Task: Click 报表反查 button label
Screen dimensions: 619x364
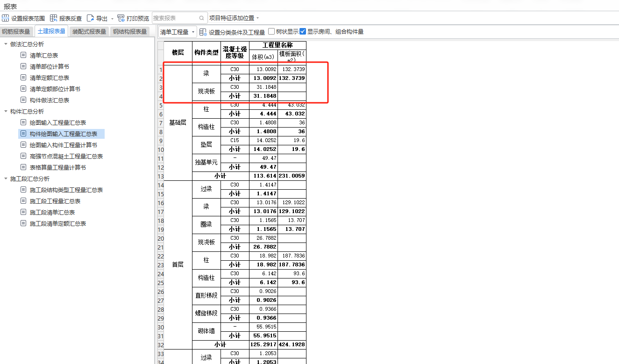Action: tap(71, 18)
